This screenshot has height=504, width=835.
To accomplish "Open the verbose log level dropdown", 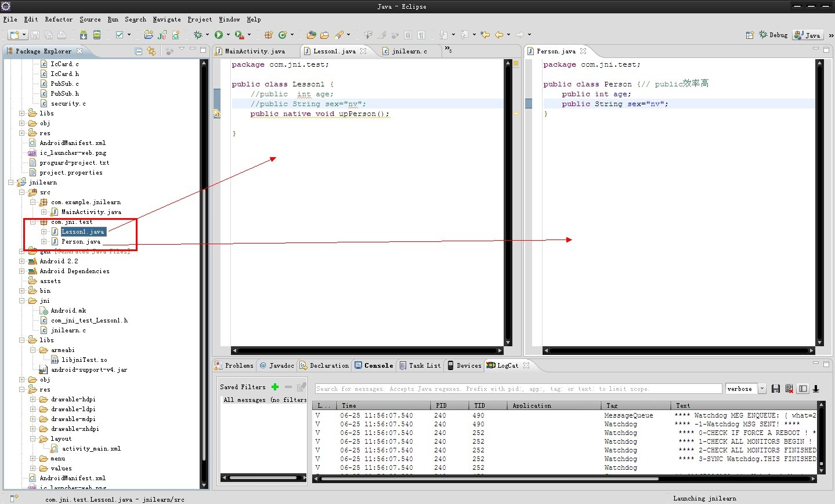I will pos(762,389).
